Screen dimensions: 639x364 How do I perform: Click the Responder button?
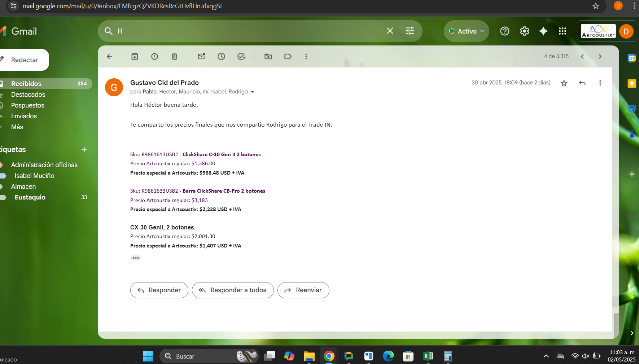(x=159, y=290)
